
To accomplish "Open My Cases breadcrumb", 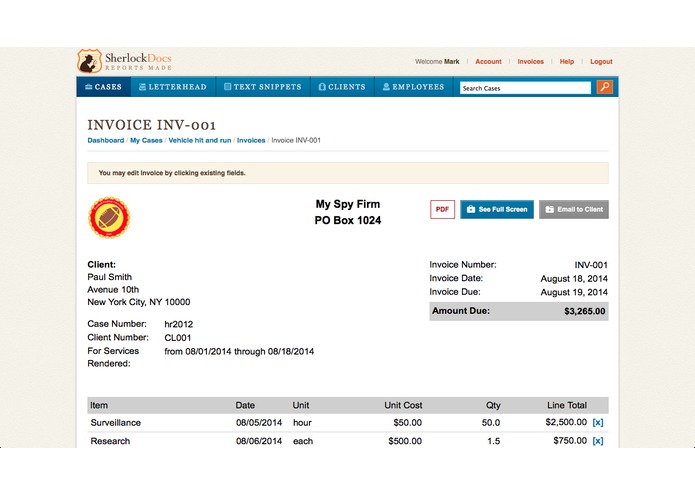I will 146,140.
